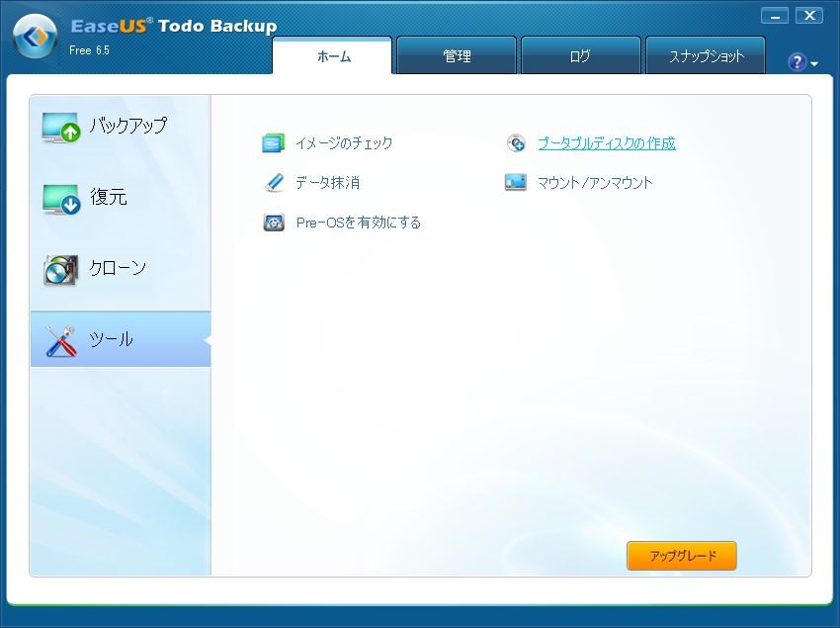Click the Pre-OS enable icon
The height and width of the screenshot is (628, 840).
click(274, 223)
